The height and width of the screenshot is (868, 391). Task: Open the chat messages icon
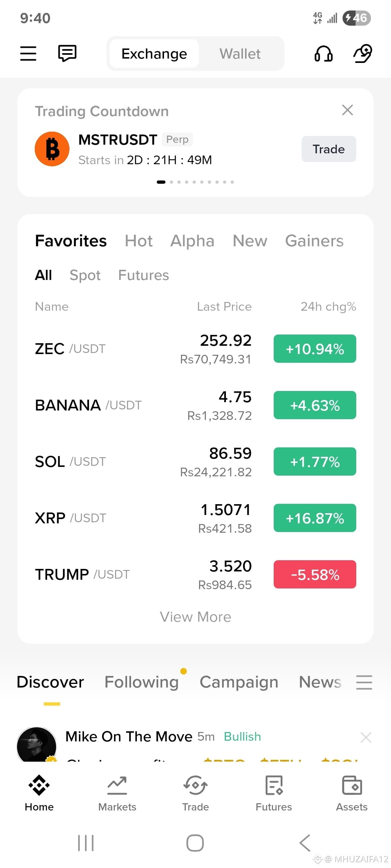coord(67,54)
